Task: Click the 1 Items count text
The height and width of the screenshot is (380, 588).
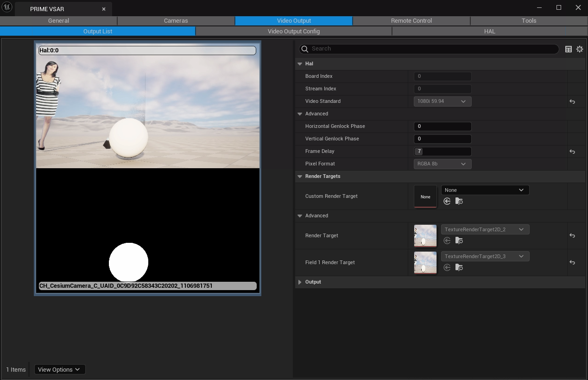Action: [x=16, y=370]
